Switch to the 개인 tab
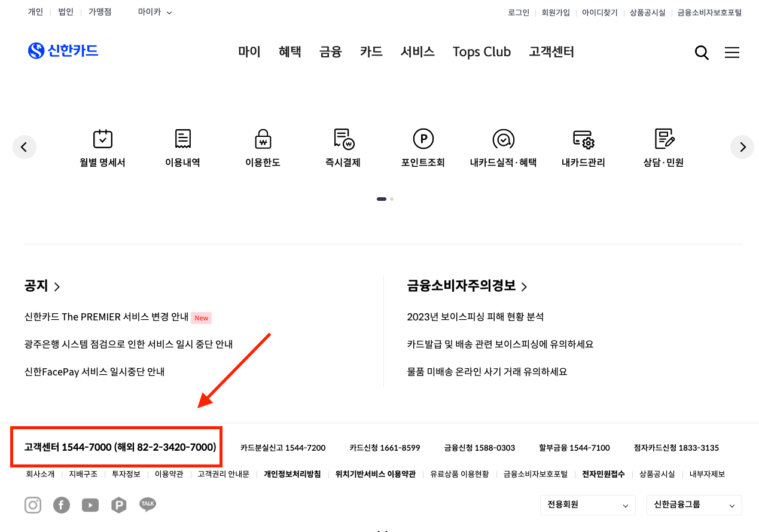 [35, 12]
